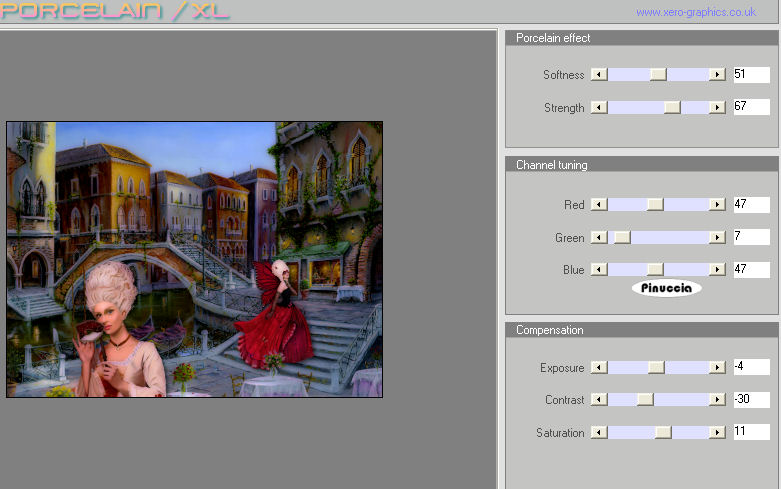Click the Contrast slider thumb
Screen dimensions: 781x489
point(645,399)
